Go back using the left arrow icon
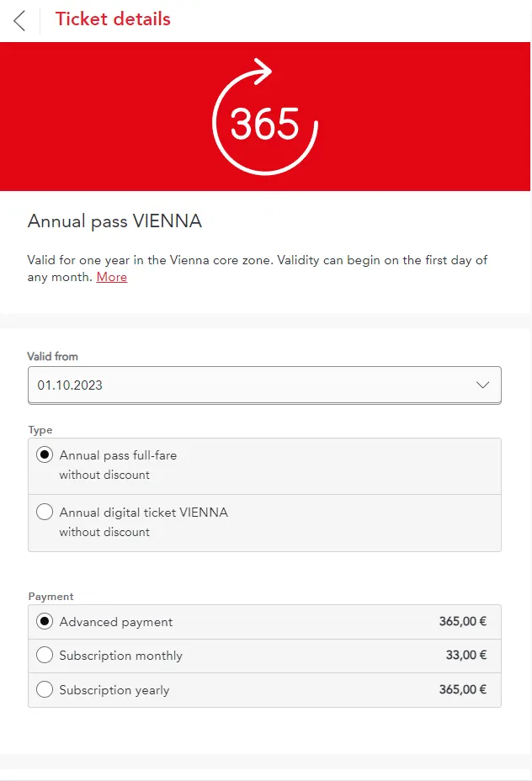The height and width of the screenshot is (781, 532). [x=19, y=20]
